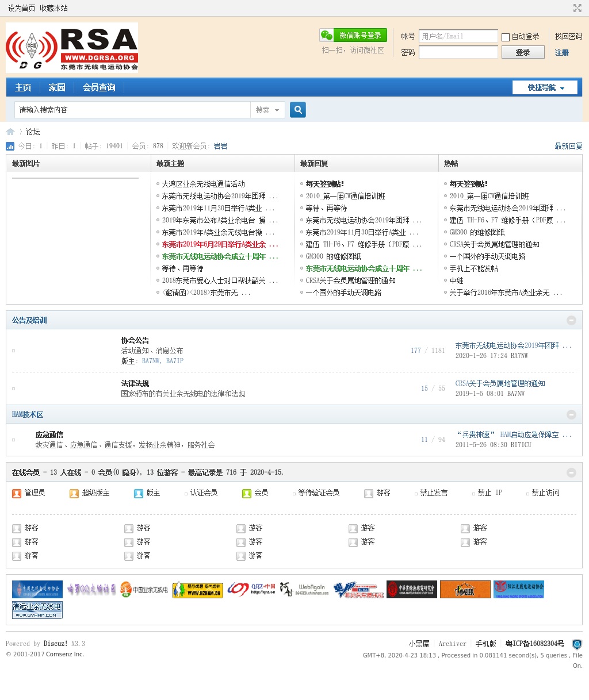Open last post CRSA关于会员属地管理的通知
Screen dimensions: 589x700
click(500, 383)
